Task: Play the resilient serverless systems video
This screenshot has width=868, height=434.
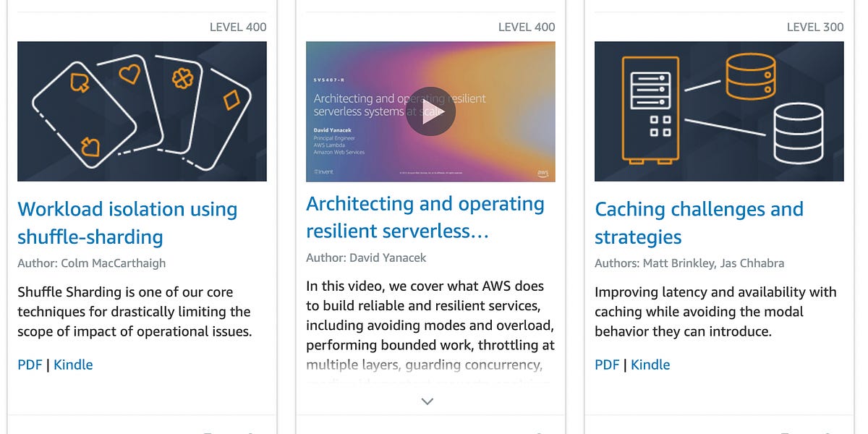Action: [430, 111]
